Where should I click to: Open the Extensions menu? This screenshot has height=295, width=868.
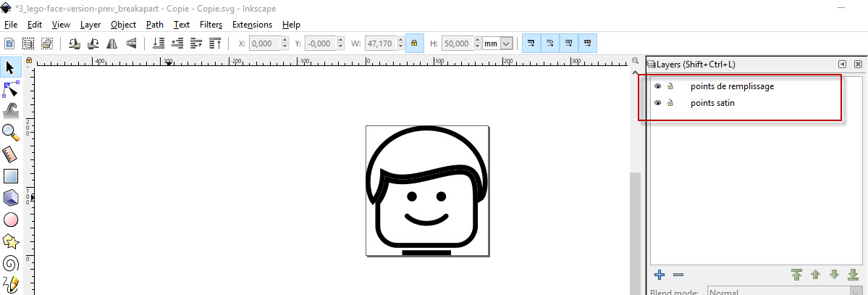pos(252,25)
